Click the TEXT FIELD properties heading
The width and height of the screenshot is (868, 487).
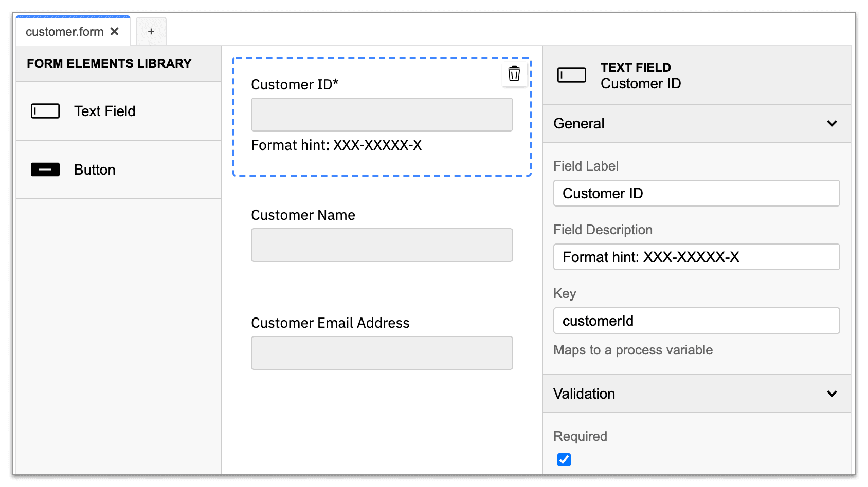coord(636,67)
